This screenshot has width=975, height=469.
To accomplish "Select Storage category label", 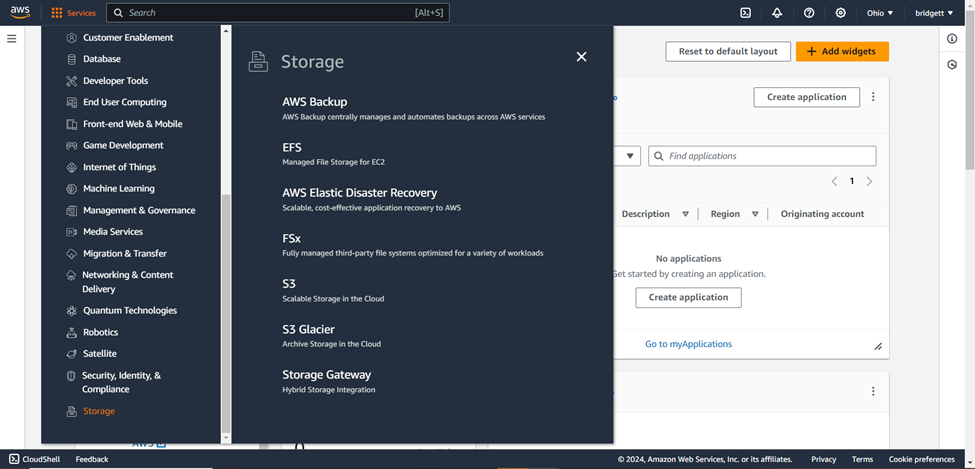I will pos(99,411).
